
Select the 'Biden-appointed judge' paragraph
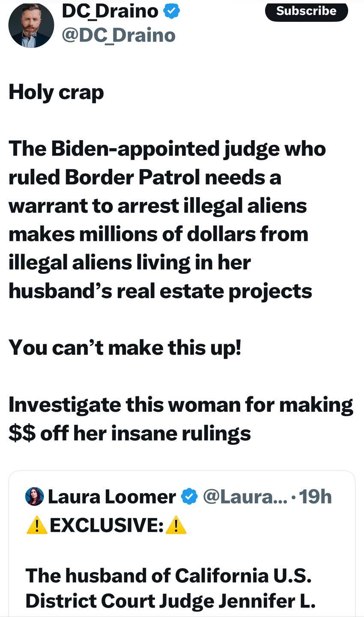tap(167, 220)
